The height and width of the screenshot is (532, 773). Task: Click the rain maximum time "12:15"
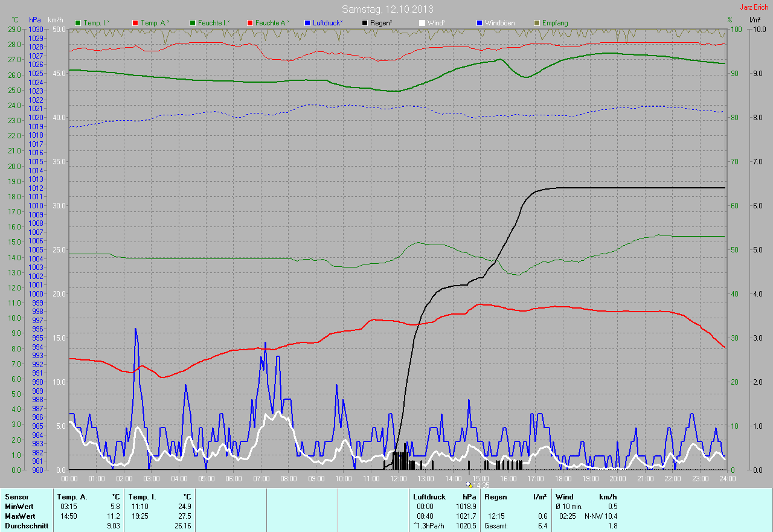pos(496,516)
